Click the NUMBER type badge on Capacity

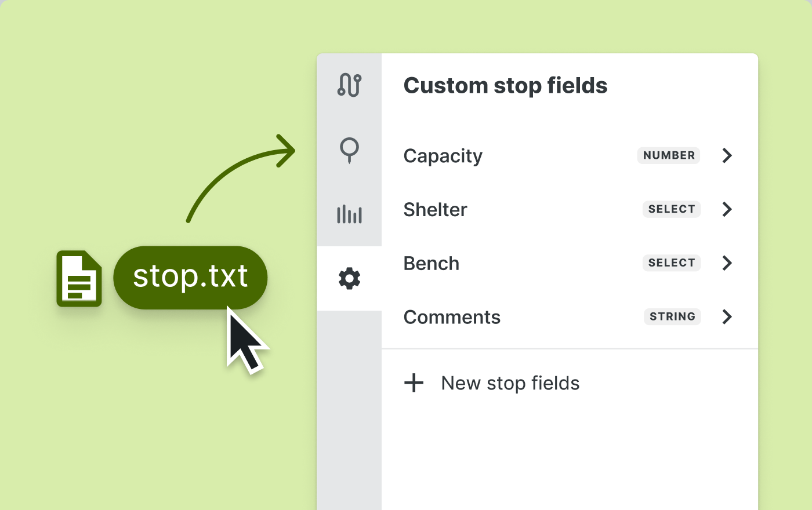point(668,155)
